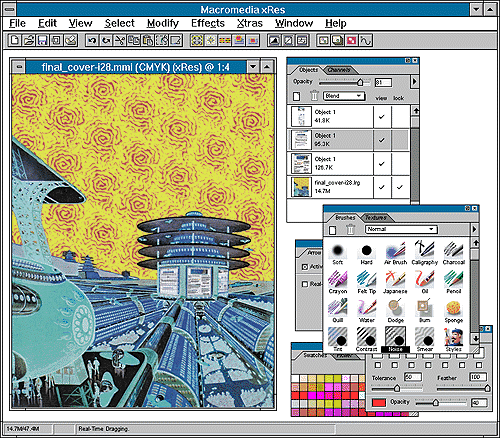The image size is (500, 438).
Task: Toggle view checkmark for Object 1 41.8K
Action: pos(382,117)
